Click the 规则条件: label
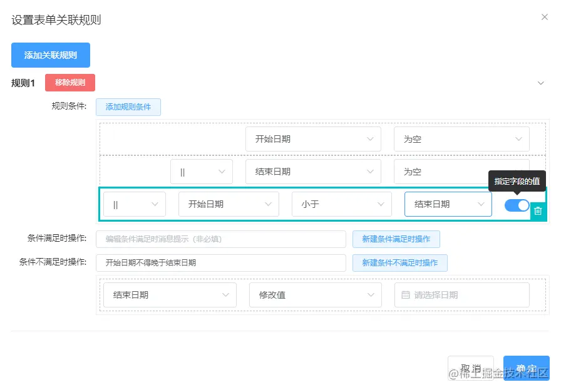Image resolution: width=561 pixels, height=392 pixels. [69, 106]
